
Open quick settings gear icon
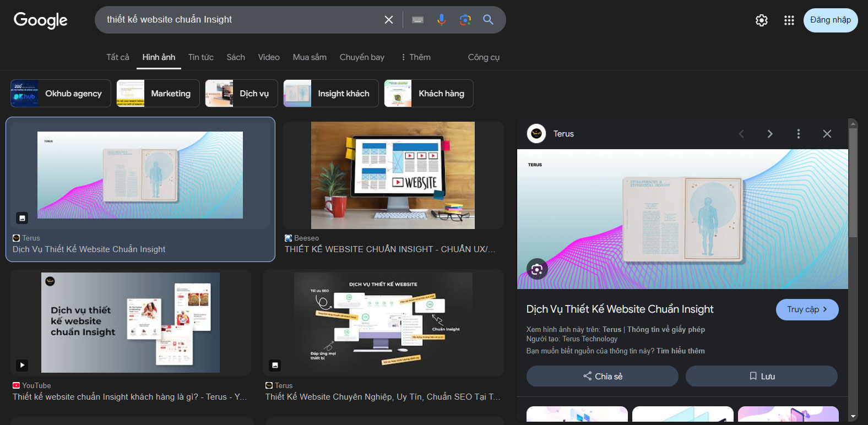pyautogui.click(x=762, y=20)
